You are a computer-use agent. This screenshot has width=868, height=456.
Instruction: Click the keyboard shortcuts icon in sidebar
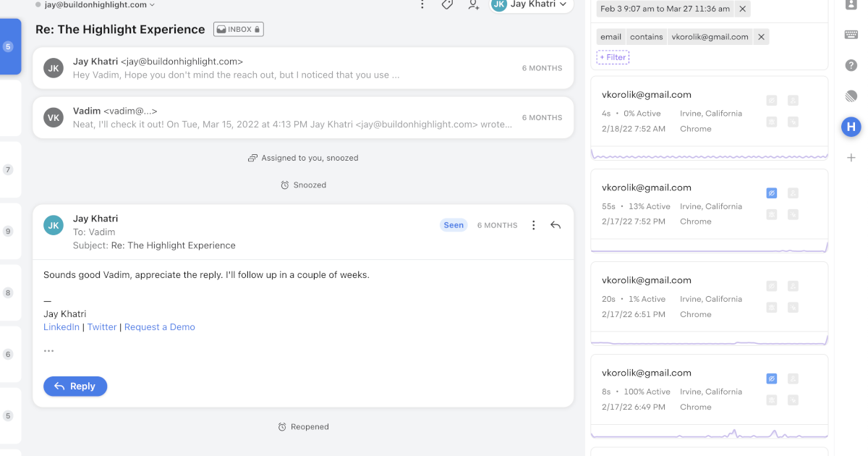coord(851,35)
